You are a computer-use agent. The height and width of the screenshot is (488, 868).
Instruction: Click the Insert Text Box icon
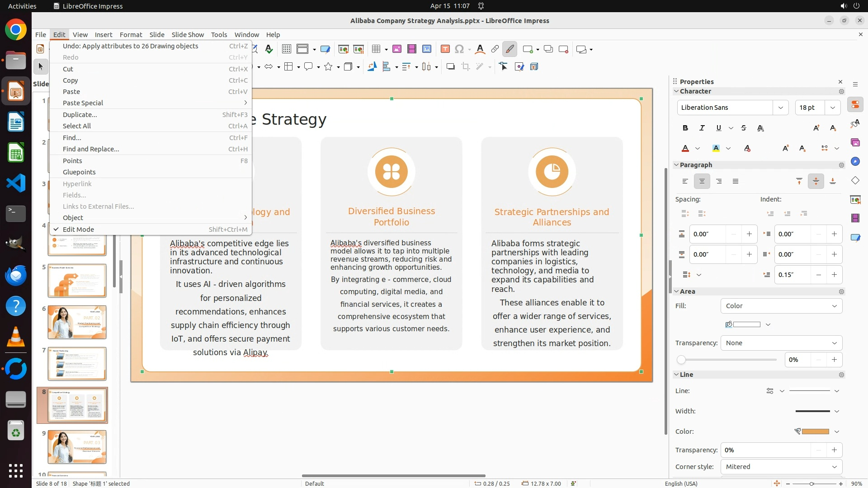(x=445, y=49)
